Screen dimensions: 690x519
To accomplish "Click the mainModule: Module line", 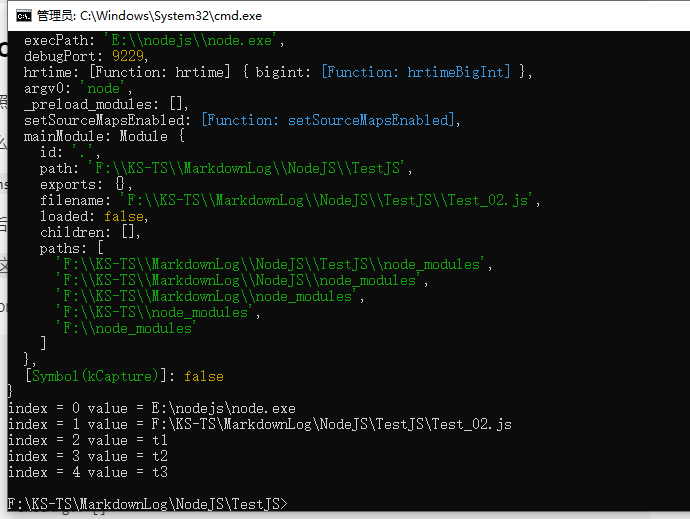I will 104,136.
